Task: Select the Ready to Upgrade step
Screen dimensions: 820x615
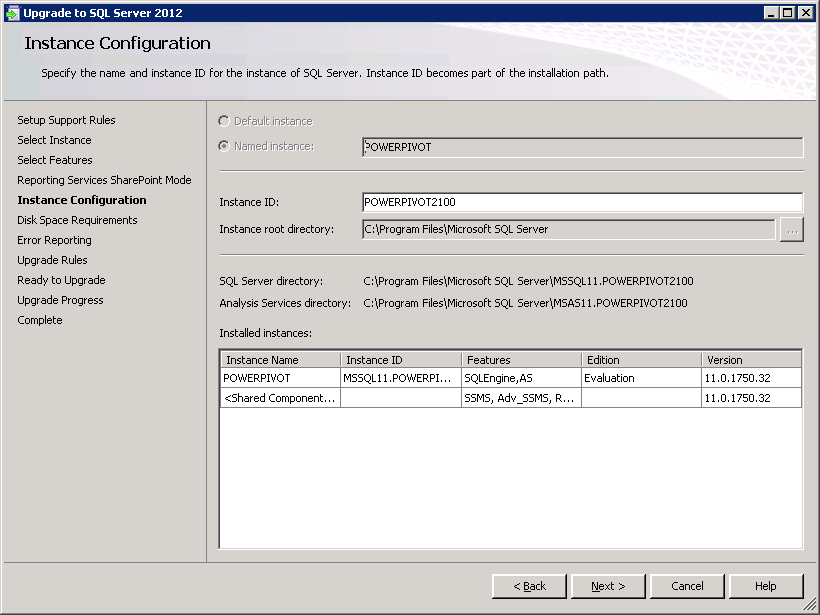Action: (61, 280)
